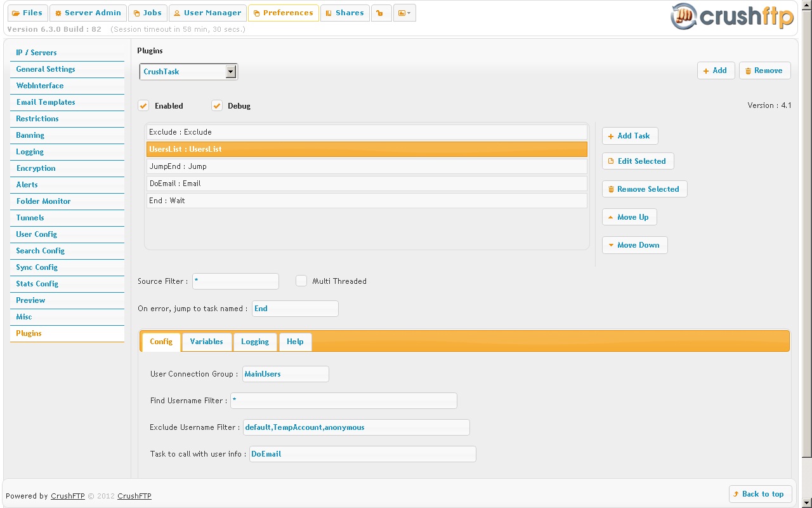
Task: Open Logging in left sidebar
Action: [67, 152]
